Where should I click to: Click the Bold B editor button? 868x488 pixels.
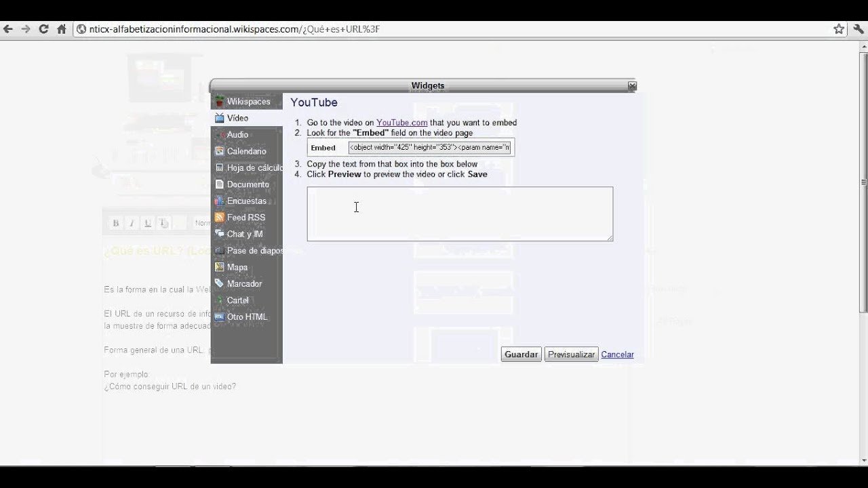coord(116,223)
